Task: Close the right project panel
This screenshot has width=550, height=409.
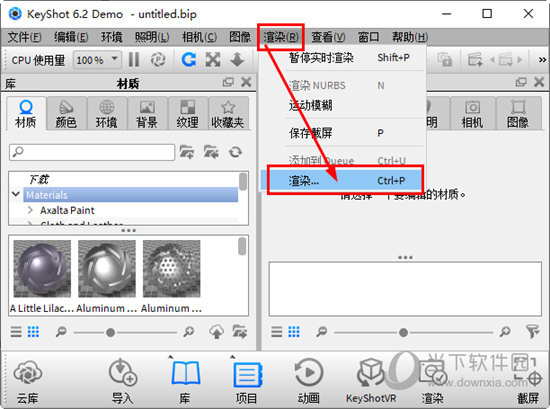Action: tap(539, 82)
